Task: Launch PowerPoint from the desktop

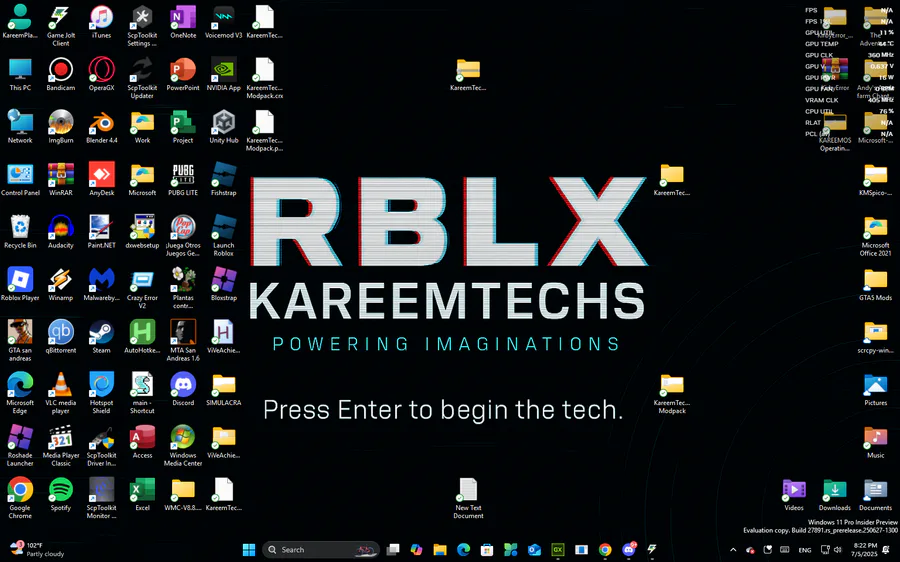Action: coord(183,75)
